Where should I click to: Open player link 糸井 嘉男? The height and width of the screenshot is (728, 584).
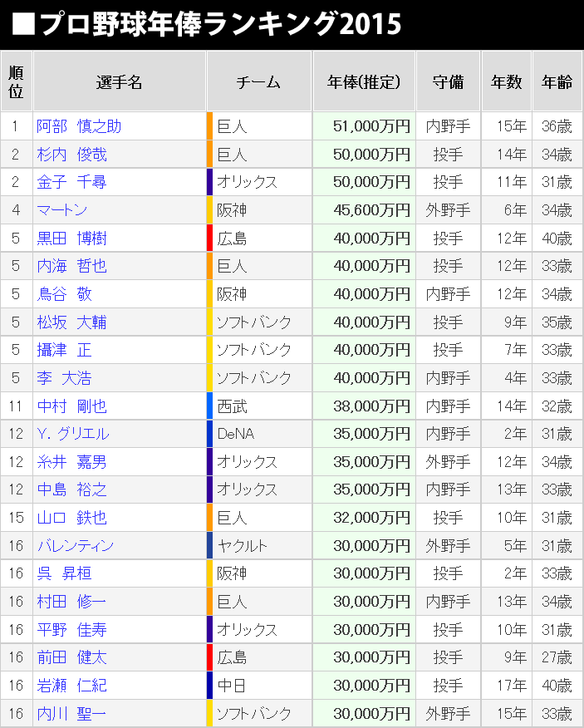[x=72, y=462]
